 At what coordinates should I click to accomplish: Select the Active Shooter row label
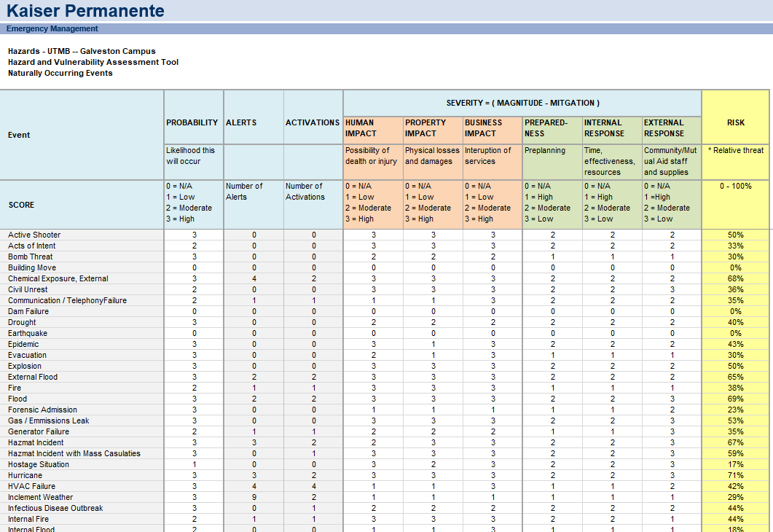pyautogui.click(x=34, y=235)
